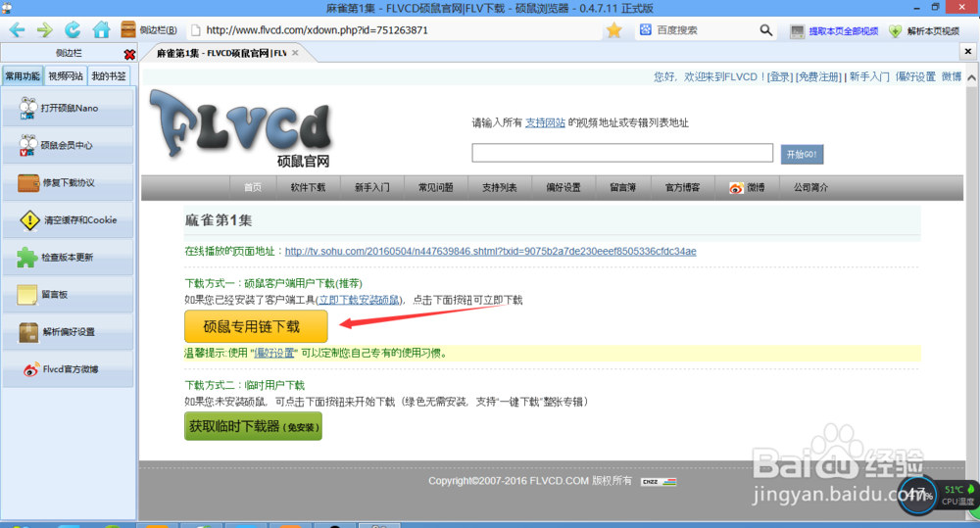Click the magnifier search icon
Image resolution: width=980 pixels, height=528 pixels.
click(765, 30)
